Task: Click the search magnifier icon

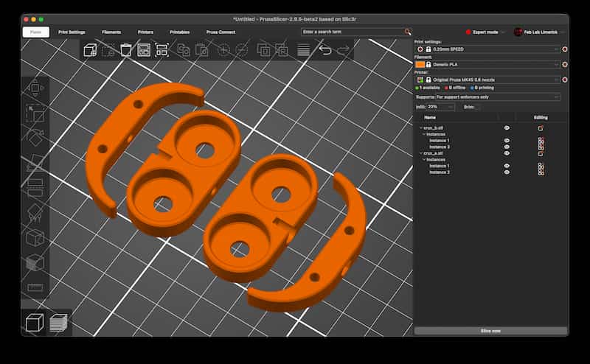Action: click(408, 32)
